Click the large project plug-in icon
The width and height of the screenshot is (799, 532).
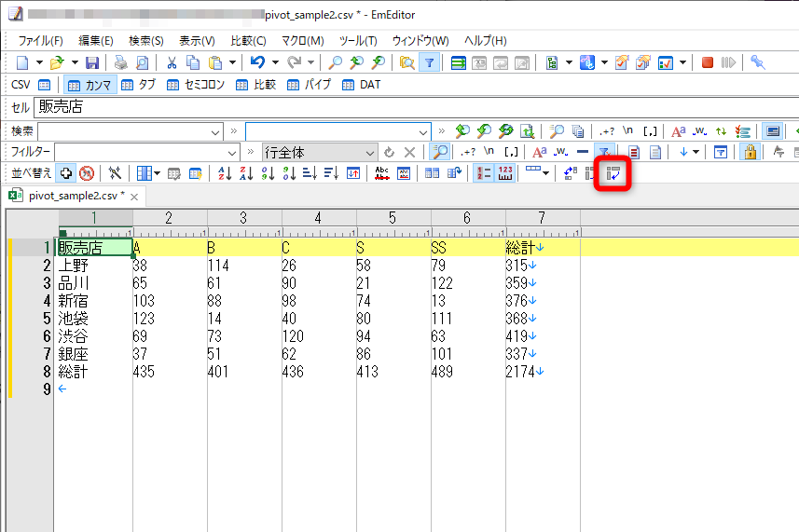[587, 62]
